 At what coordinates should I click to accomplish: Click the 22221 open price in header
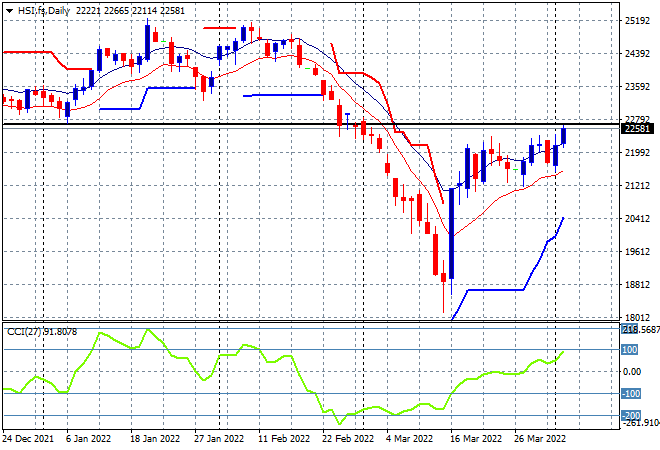click(x=88, y=11)
